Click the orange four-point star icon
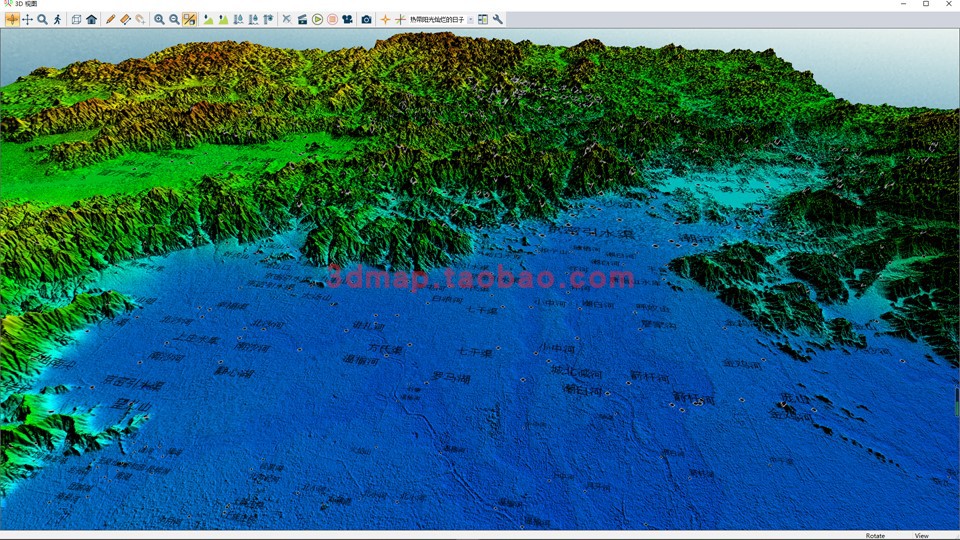Screen dimensions: 960x540 pos(385,20)
